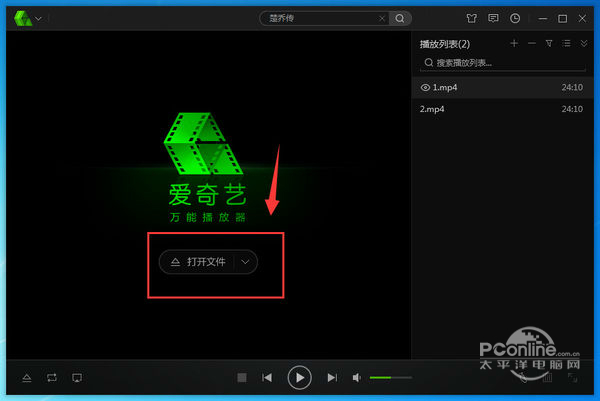The height and width of the screenshot is (401, 600).
Task: Expand dropdown arrow next to 打开文件
Action: pos(246,262)
